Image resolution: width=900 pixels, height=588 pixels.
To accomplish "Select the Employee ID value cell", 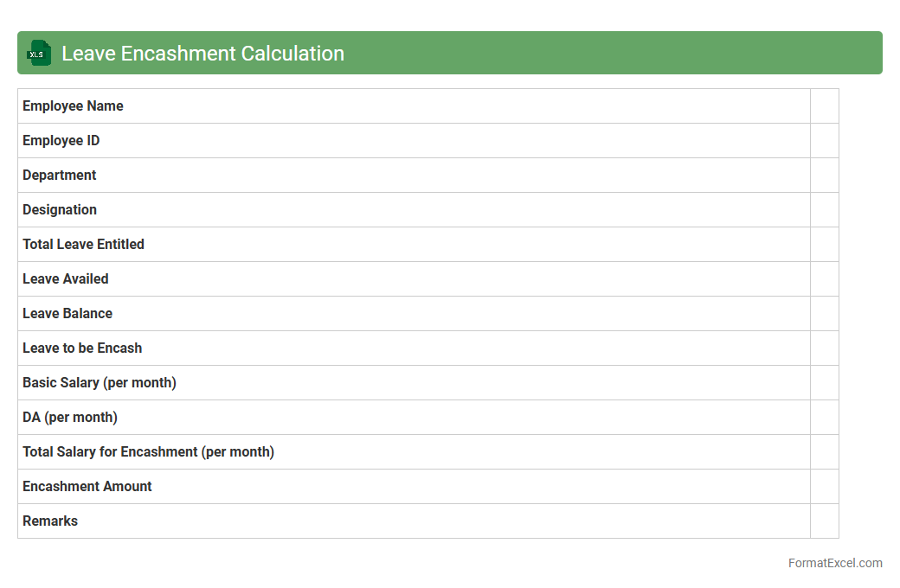I will pyautogui.click(x=824, y=141).
